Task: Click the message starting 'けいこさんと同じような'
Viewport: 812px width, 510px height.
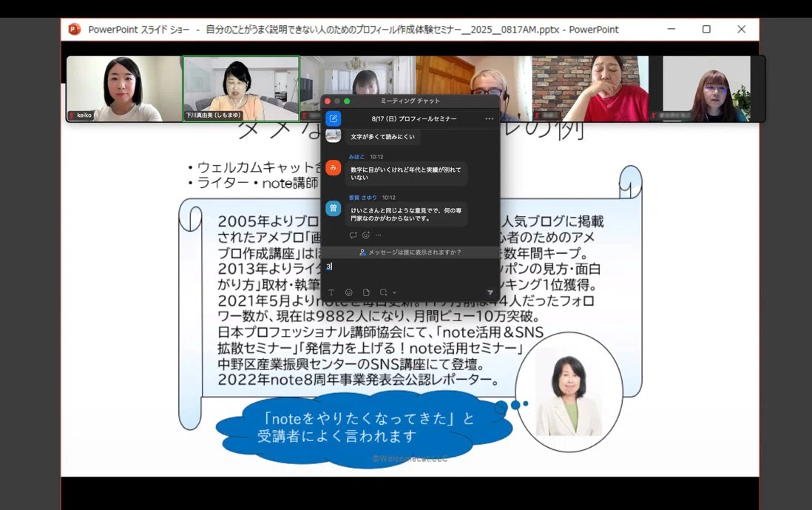Action: click(406, 214)
